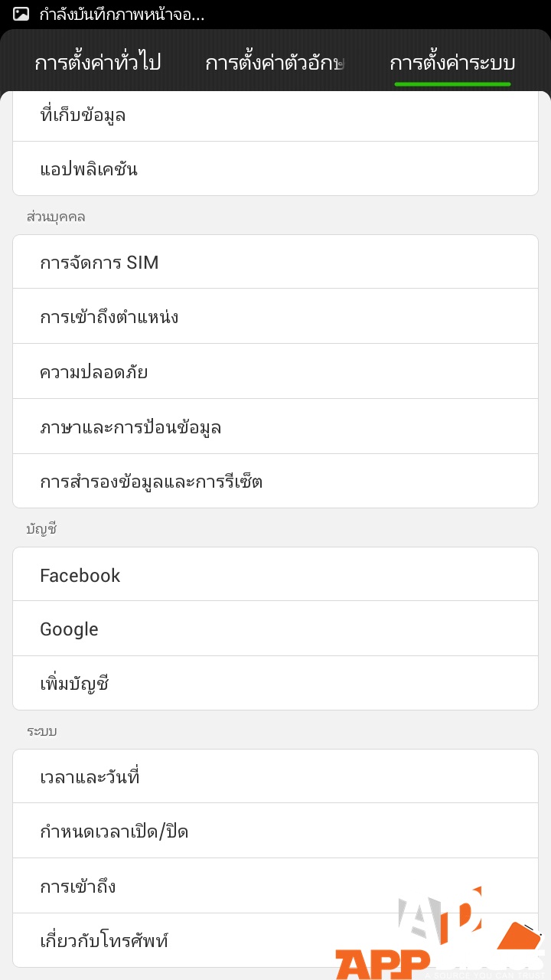Open แอปพลิเคชัน settings entry

tap(275, 169)
